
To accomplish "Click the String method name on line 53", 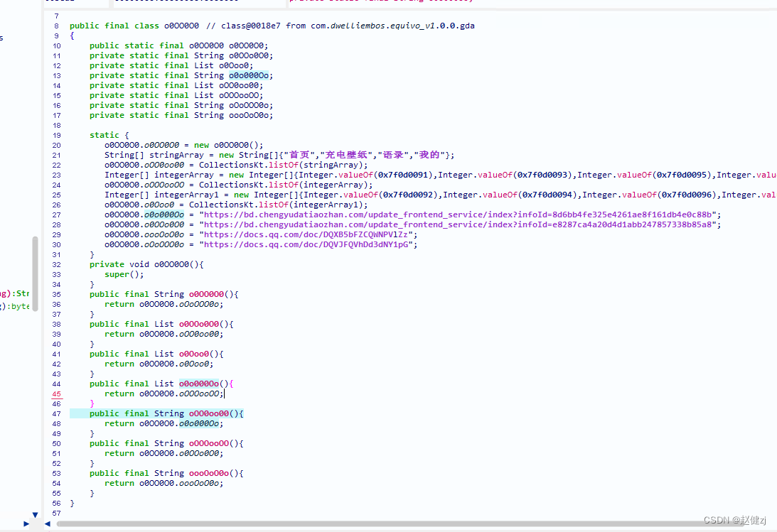I will tap(208, 473).
